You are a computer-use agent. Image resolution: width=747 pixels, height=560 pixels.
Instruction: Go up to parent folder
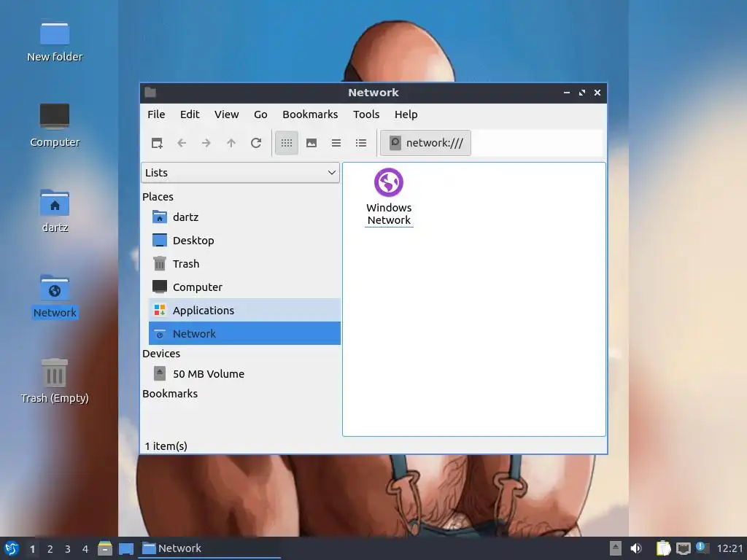point(231,143)
